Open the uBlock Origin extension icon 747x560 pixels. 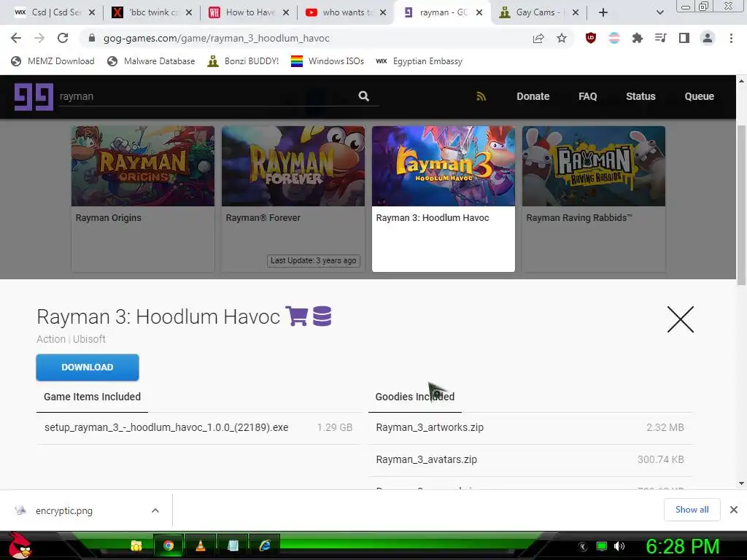(591, 38)
